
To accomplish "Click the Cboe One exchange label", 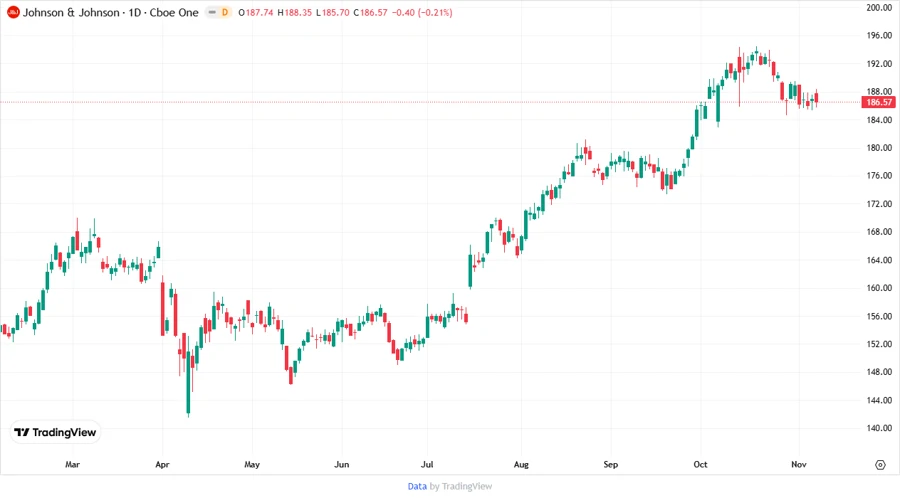I will click(174, 12).
